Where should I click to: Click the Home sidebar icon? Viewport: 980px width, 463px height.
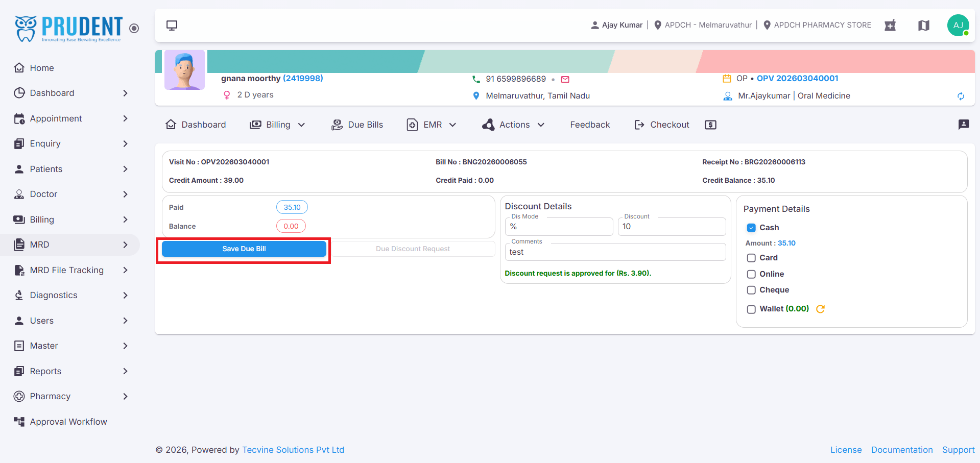19,68
